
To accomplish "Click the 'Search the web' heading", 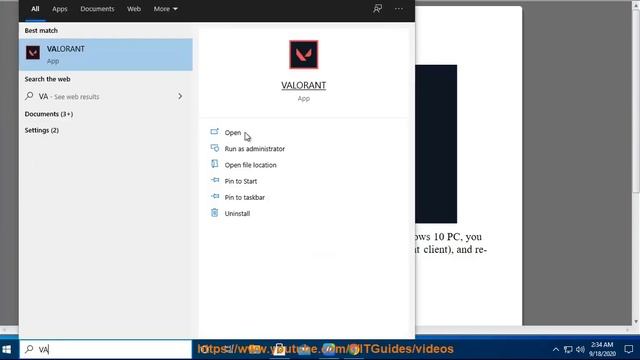I will click(47, 79).
